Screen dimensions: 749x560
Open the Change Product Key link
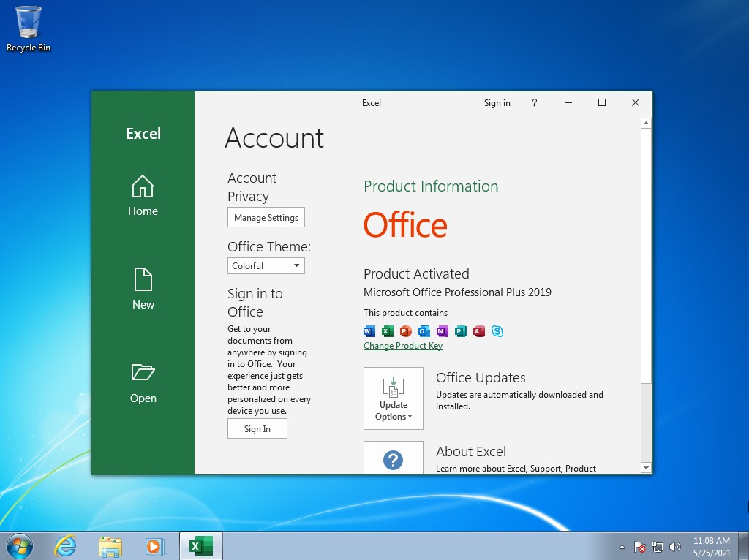coord(403,346)
